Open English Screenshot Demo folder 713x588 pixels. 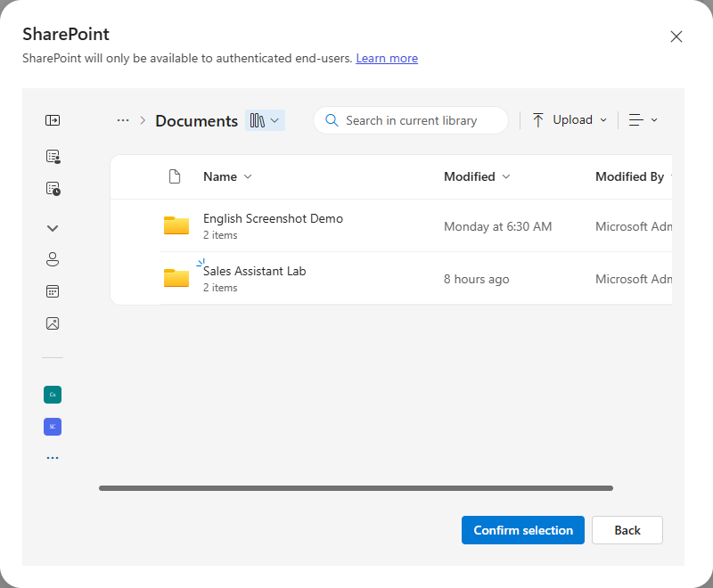coord(273,218)
